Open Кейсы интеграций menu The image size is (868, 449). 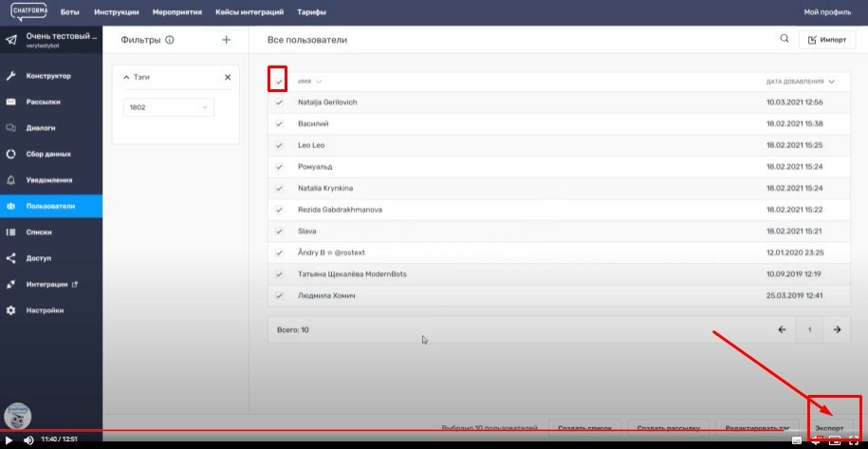point(249,12)
